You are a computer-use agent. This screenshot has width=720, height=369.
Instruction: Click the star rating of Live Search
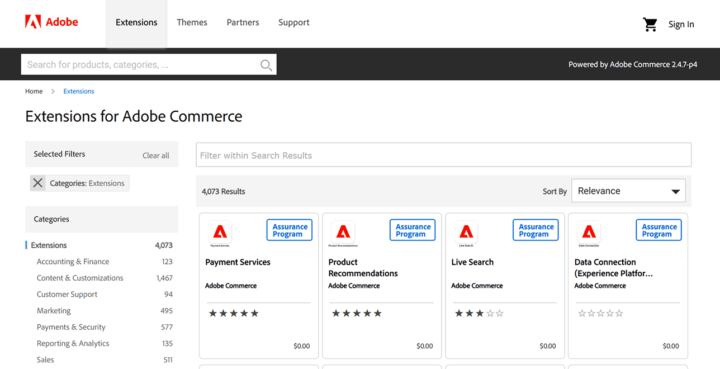point(479,313)
